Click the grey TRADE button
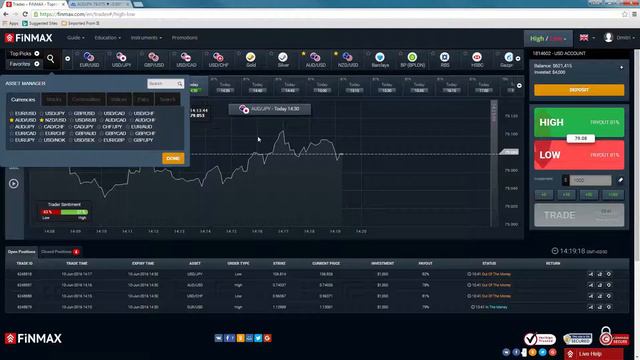This screenshot has width=640, height=360. click(x=579, y=215)
